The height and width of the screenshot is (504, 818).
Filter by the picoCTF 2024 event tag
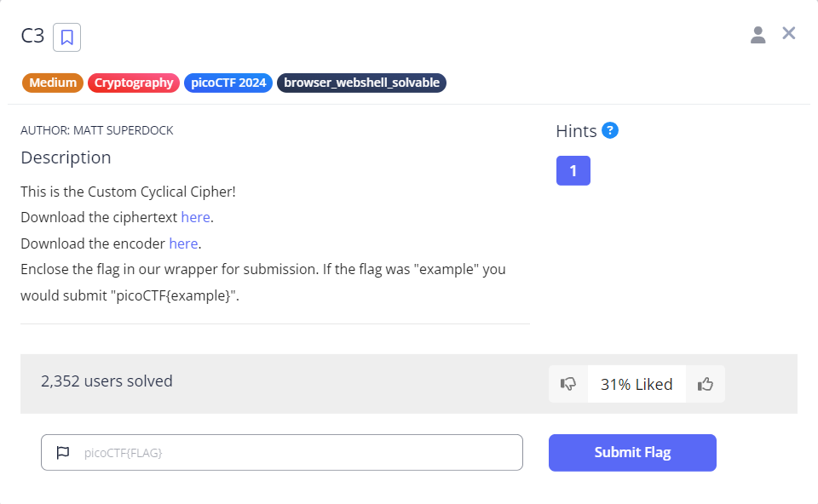(228, 83)
